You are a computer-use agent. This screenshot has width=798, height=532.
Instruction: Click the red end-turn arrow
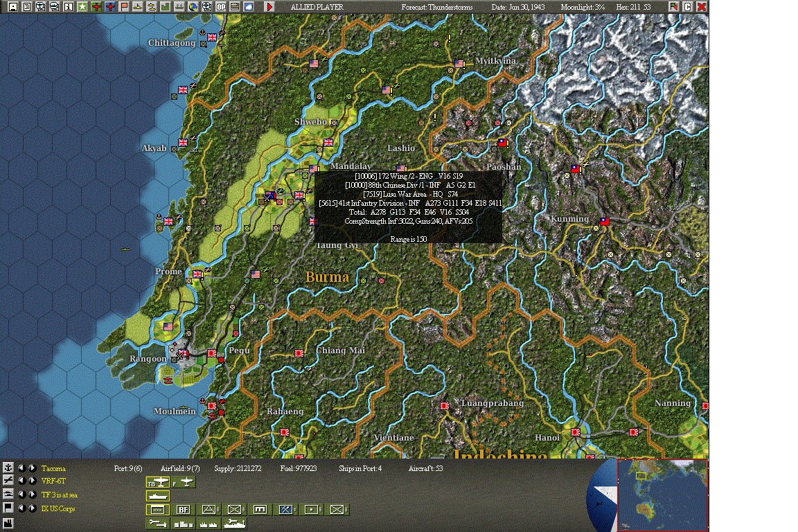269,7
